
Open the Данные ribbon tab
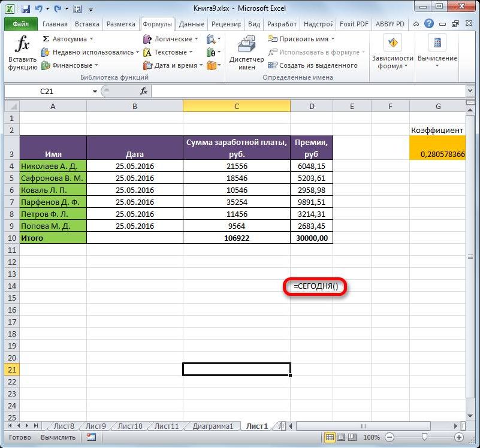point(191,25)
